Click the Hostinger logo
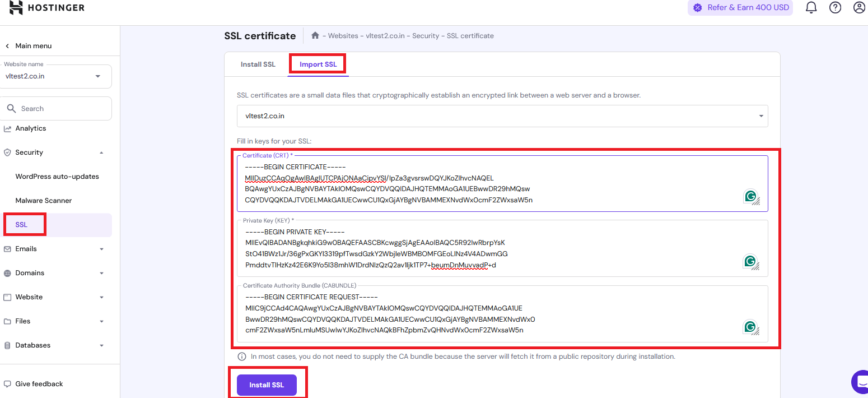The height and width of the screenshot is (398, 868). pos(47,8)
